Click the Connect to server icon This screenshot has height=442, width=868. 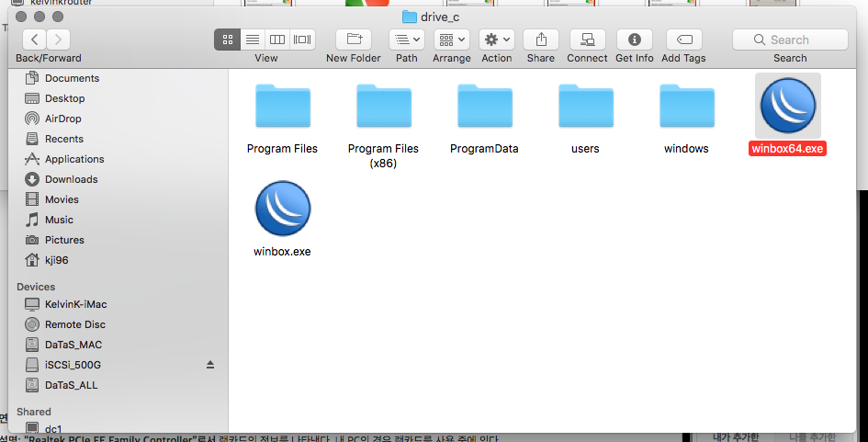click(x=587, y=40)
